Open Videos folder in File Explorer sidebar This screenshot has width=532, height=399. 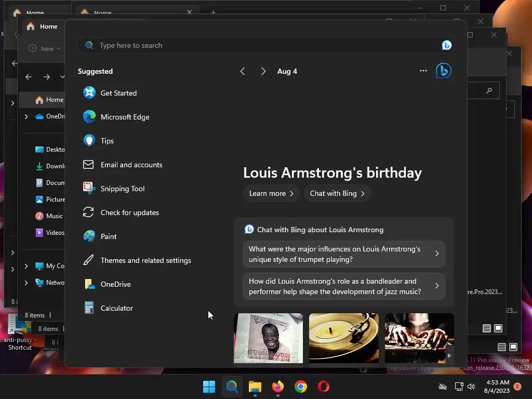click(50, 233)
